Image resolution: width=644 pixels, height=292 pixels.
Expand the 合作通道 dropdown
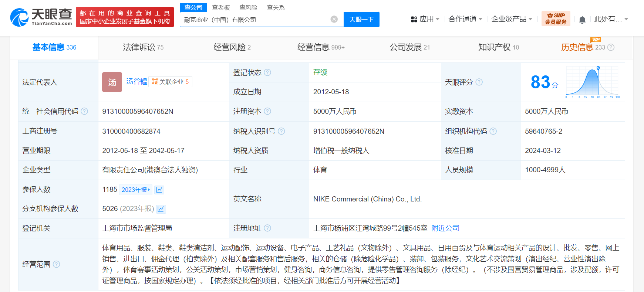[465, 19]
